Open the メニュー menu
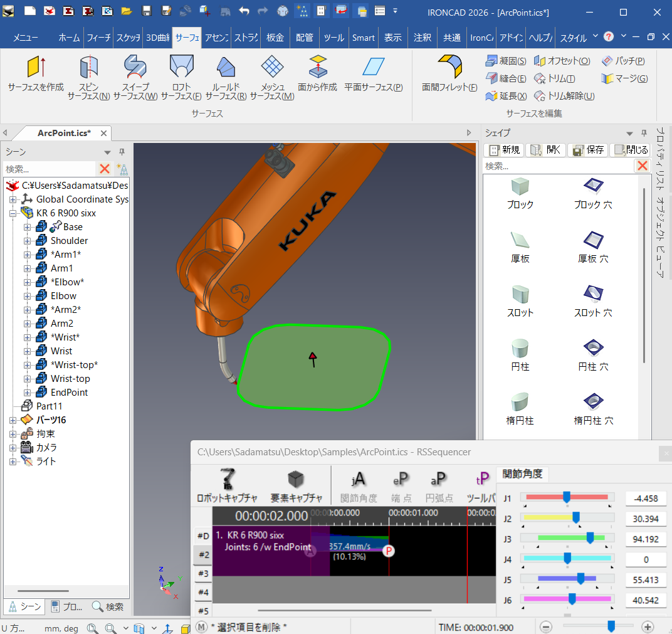The width and height of the screenshot is (672, 634). click(25, 38)
